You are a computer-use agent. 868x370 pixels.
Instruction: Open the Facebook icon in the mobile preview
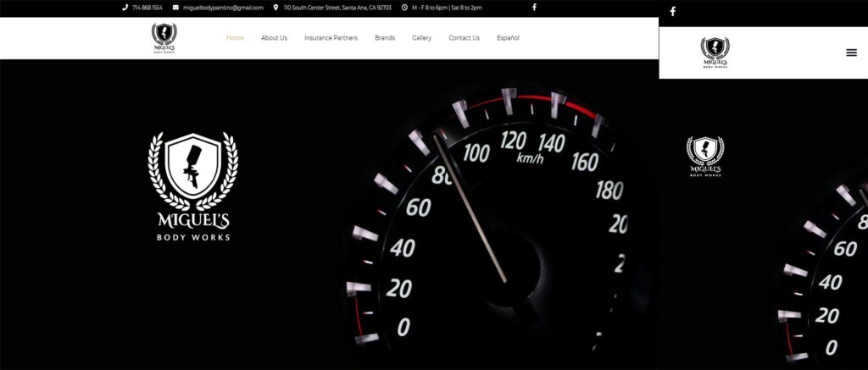[672, 12]
